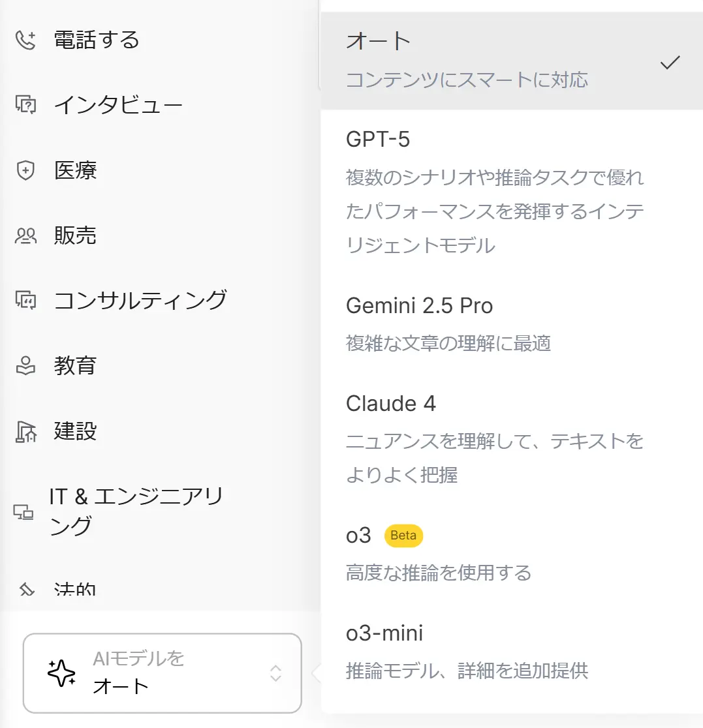This screenshot has width=703, height=728.
Task: Click the checkmark next to オート option
Action: pyautogui.click(x=670, y=62)
